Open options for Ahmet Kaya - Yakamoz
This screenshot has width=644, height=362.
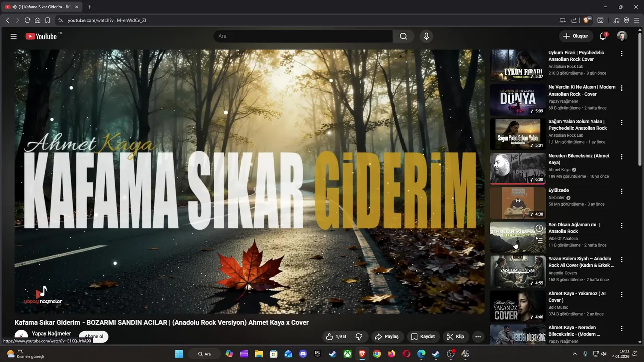click(x=621, y=294)
